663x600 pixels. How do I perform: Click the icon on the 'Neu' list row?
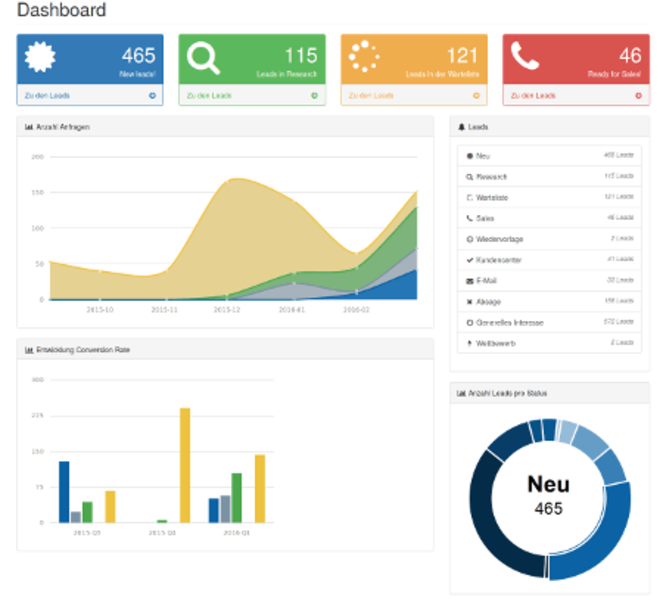[469, 156]
